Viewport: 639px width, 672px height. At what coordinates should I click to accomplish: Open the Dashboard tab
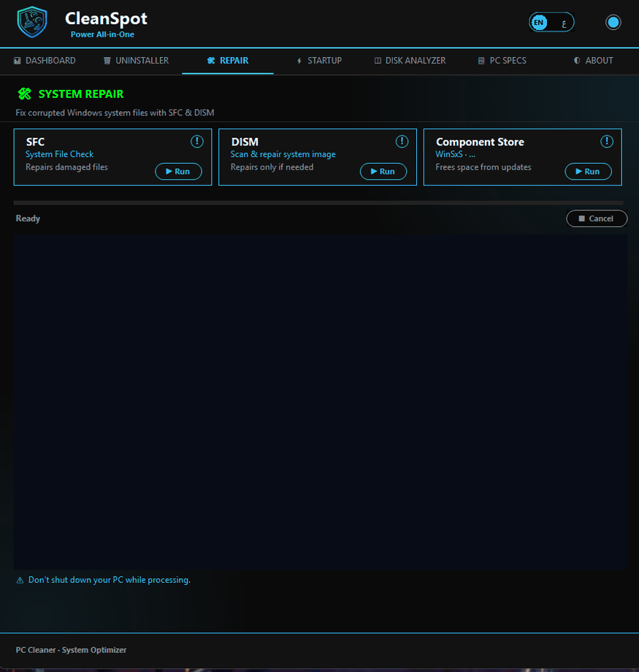point(45,61)
